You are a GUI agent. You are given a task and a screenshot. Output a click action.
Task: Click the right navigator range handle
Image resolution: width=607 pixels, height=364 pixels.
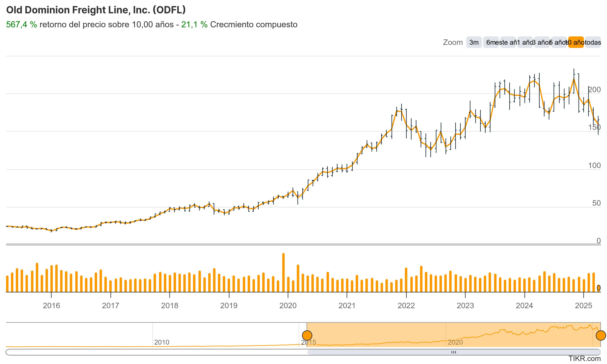tap(601, 335)
